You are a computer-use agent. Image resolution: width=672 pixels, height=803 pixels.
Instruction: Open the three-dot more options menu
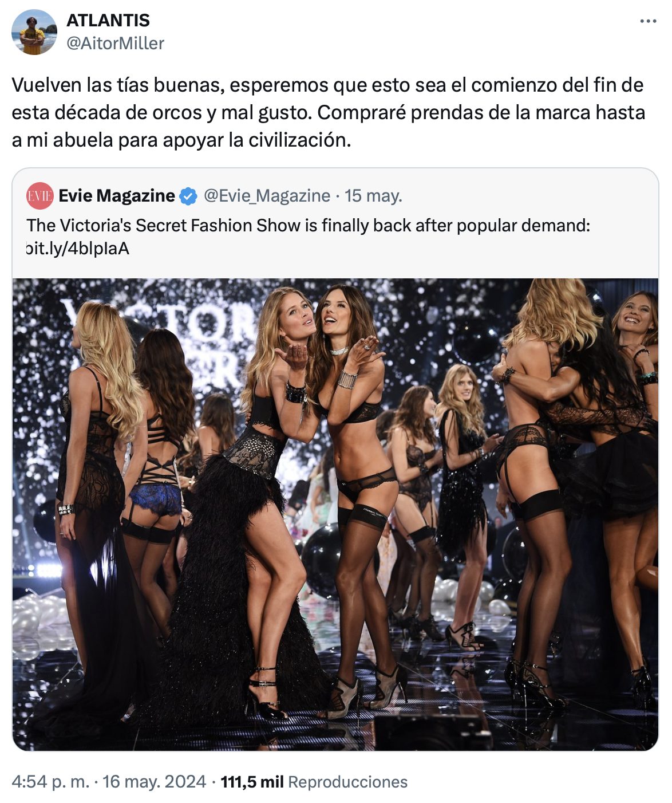648,21
